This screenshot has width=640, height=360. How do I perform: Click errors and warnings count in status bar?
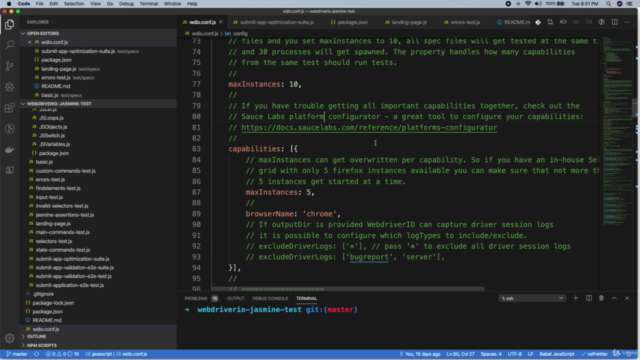click(62, 354)
